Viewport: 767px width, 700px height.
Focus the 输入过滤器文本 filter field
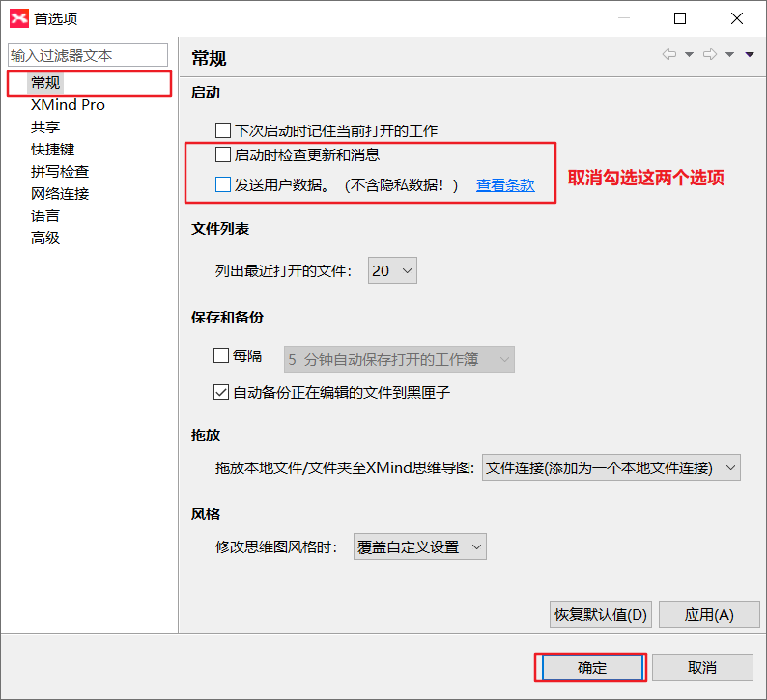(88, 55)
